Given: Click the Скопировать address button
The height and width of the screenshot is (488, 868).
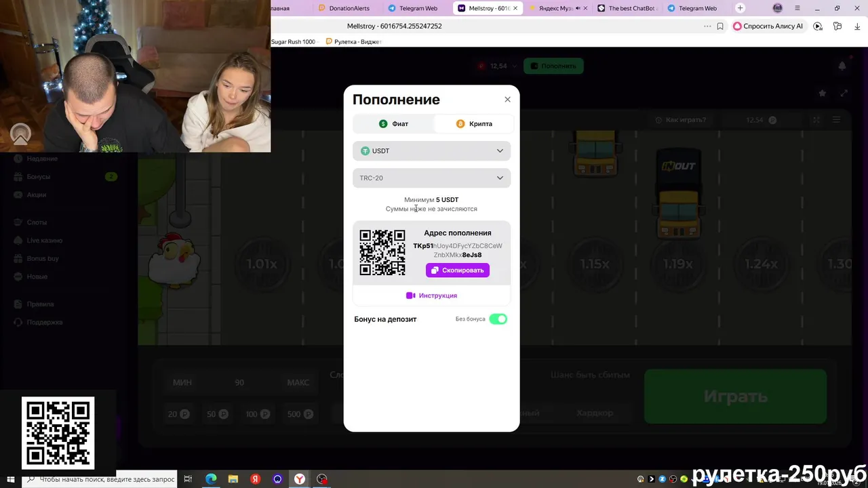Looking at the screenshot, I should point(458,270).
